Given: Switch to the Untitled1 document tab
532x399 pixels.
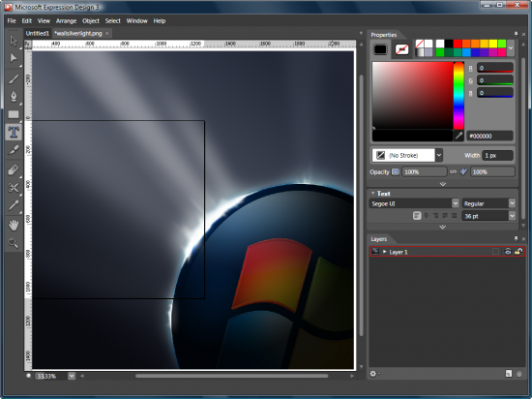Looking at the screenshot, I should [x=38, y=33].
